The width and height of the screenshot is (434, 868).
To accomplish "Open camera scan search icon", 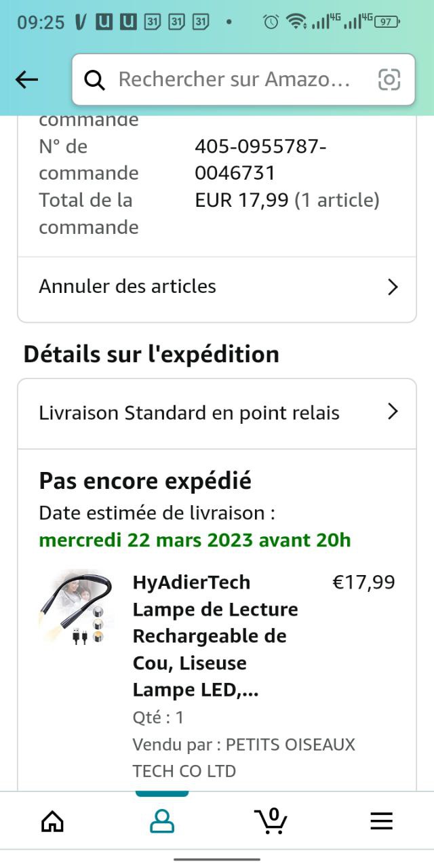I will click(389, 80).
